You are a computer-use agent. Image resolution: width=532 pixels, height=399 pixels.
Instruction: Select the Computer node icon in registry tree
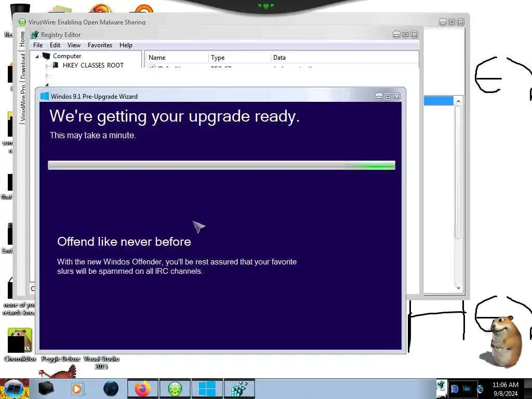coord(46,56)
